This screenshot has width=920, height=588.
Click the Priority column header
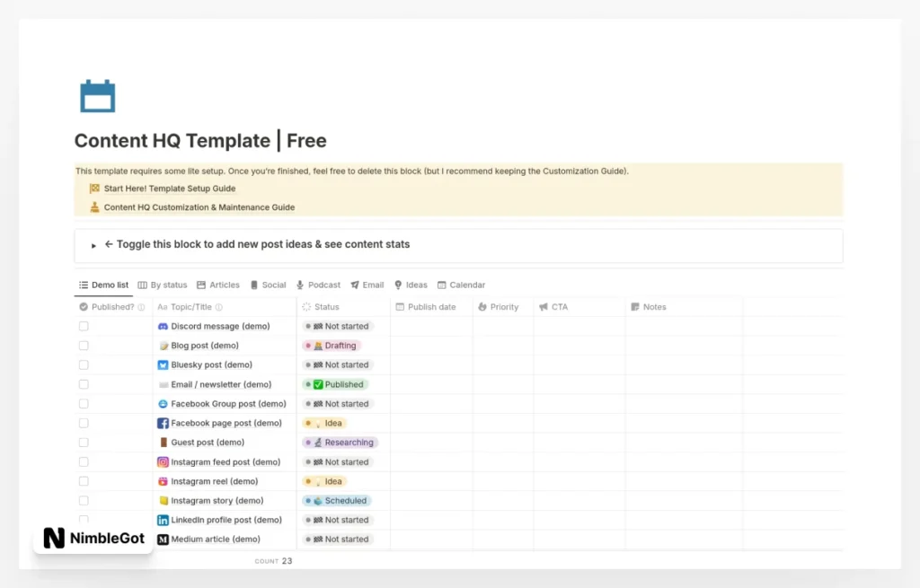pos(503,307)
